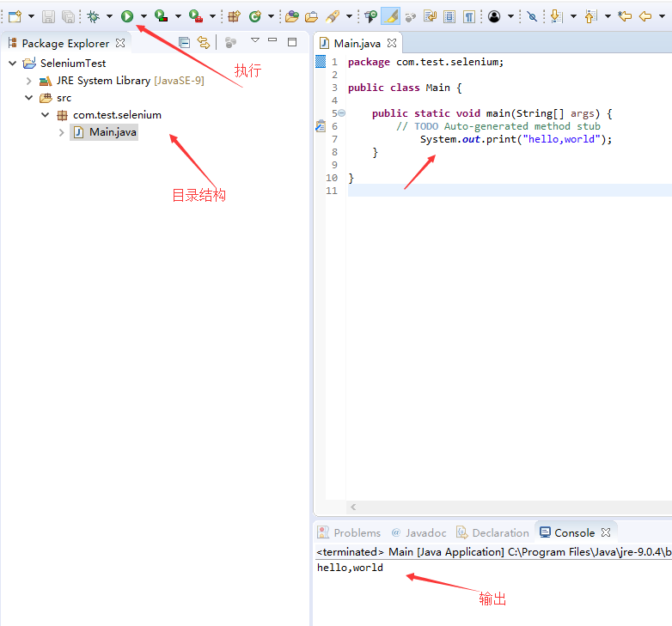Click the Coverage run icon
The image size is (672, 626).
[x=162, y=16]
